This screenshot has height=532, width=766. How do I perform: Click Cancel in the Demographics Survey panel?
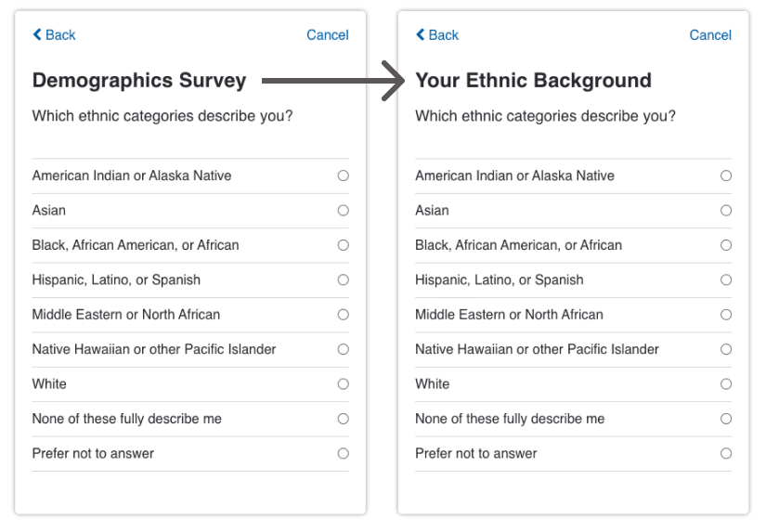point(327,35)
